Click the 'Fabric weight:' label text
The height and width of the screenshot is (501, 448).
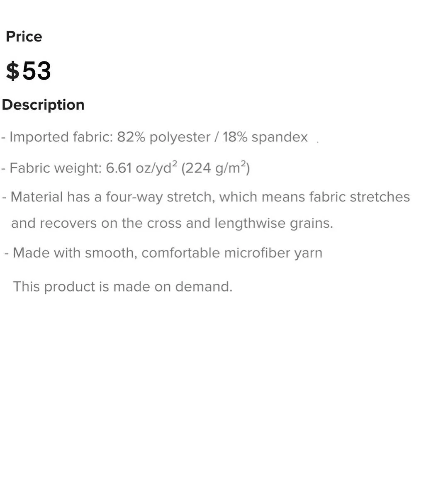(56, 168)
